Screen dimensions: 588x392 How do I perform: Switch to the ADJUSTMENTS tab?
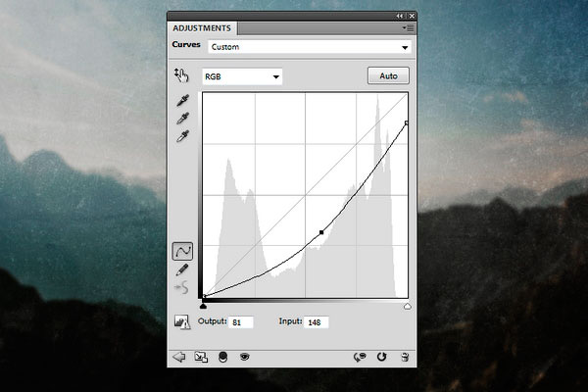pos(202,28)
